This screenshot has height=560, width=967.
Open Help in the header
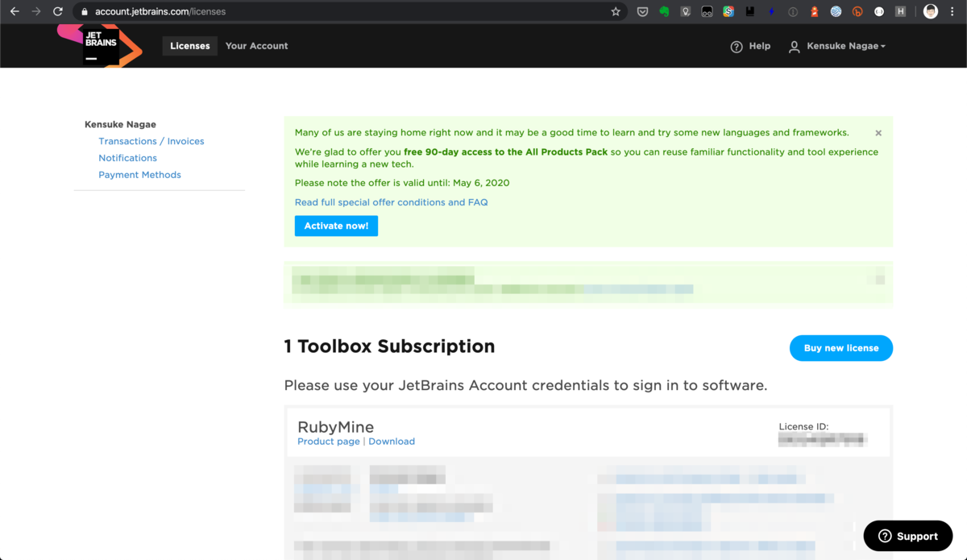(759, 46)
